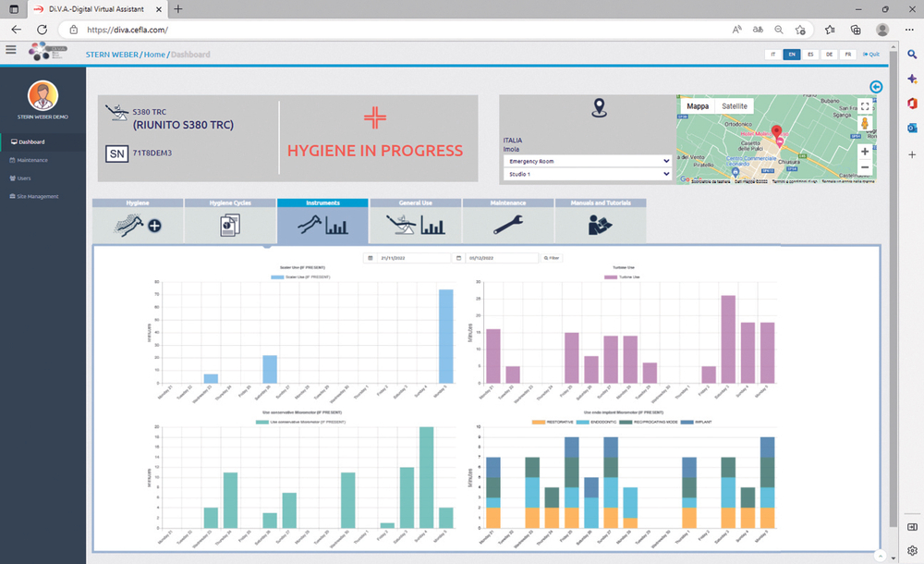This screenshot has width=924, height=564.
Task: Select Dashboard in the sidebar
Action: 43,142
